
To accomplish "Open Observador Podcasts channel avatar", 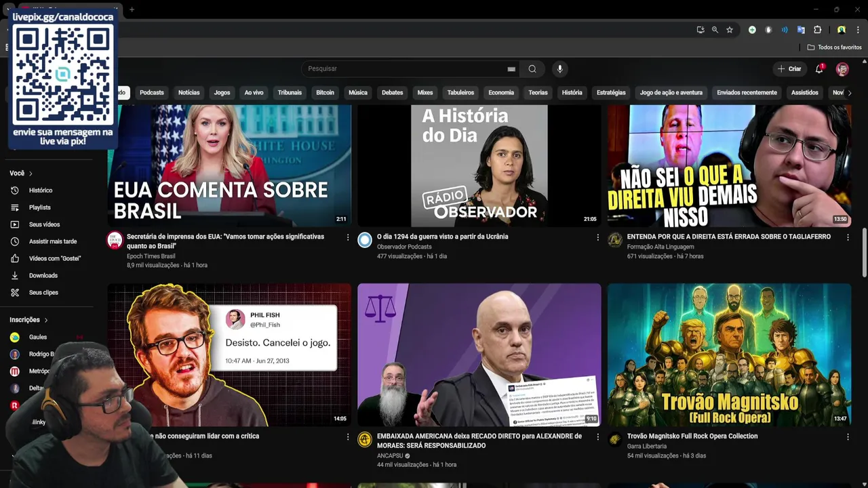I will pyautogui.click(x=365, y=240).
